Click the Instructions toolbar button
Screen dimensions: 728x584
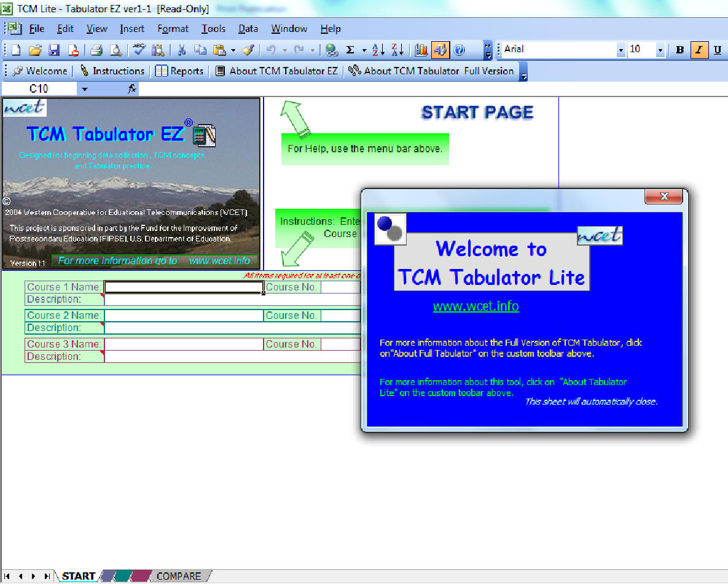tap(112, 71)
